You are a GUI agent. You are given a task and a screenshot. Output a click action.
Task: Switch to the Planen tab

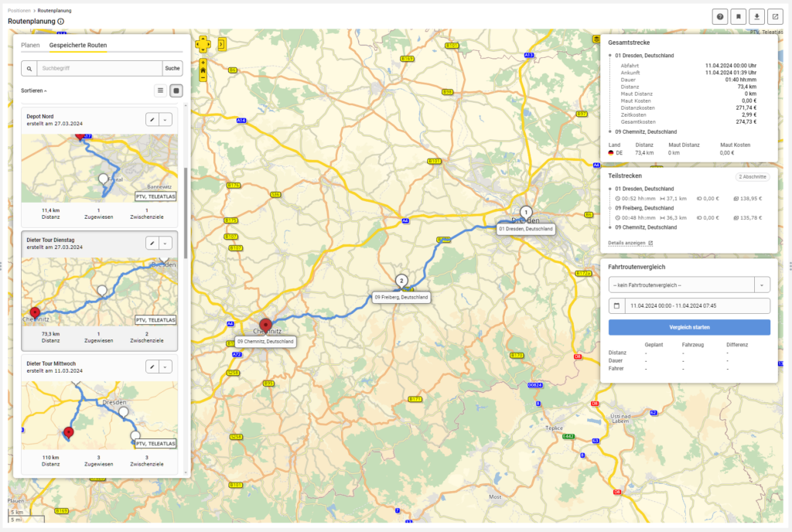pos(30,46)
